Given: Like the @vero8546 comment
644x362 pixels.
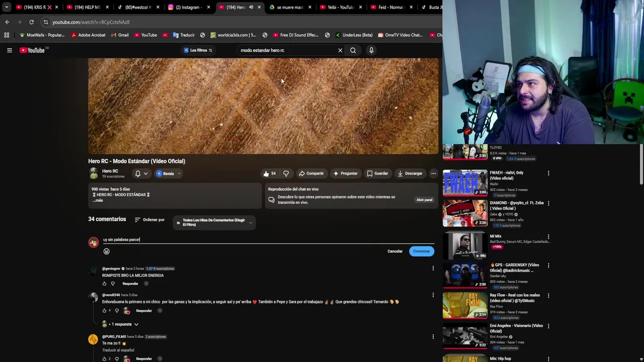Looking at the screenshot, I should pyautogui.click(x=105, y=311).
